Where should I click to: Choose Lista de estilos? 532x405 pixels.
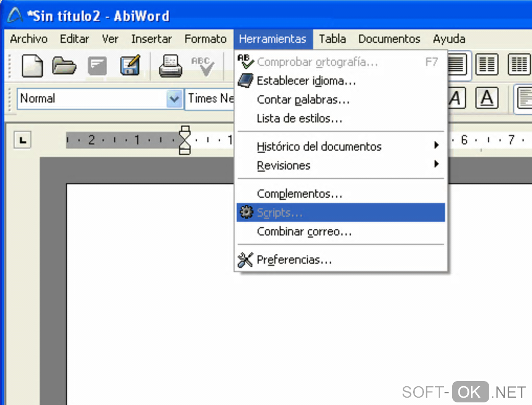341,118
